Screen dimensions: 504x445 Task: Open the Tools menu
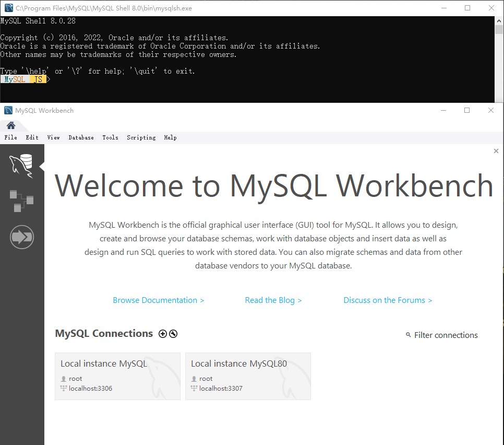coord(110,137)
